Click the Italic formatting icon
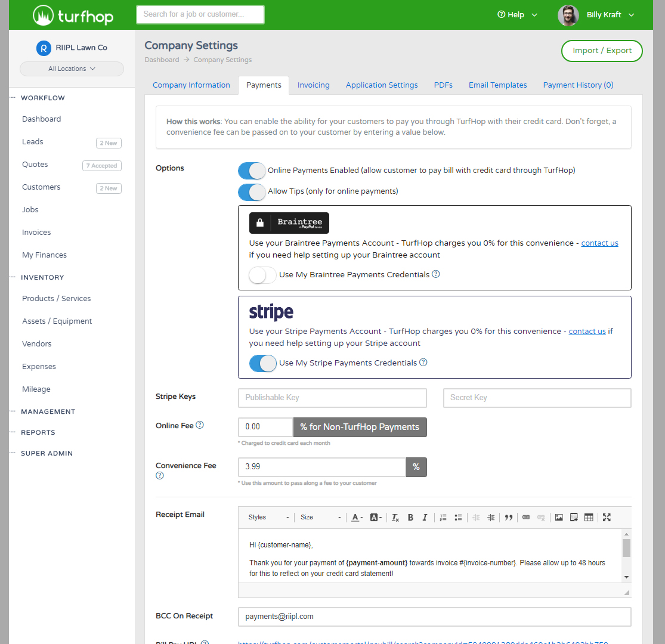The image size is (665, 644). click(425, 518)
